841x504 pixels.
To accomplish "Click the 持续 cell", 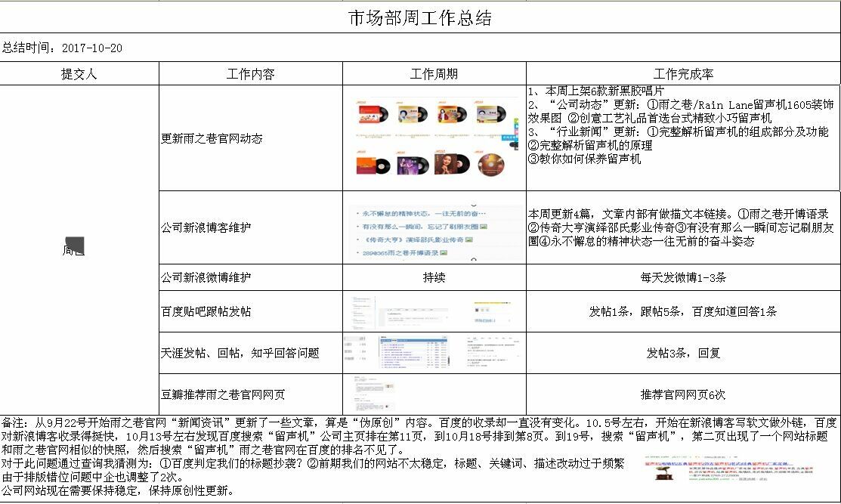I will (434, 277).
